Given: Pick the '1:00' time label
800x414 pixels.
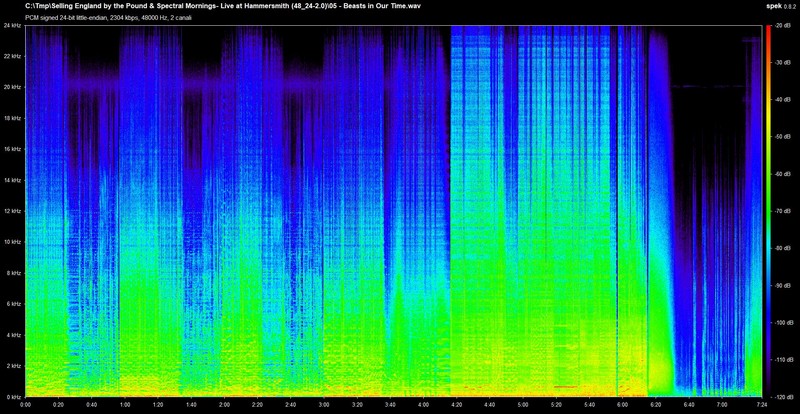Looking at the screenshot, I should coord(124,404).
